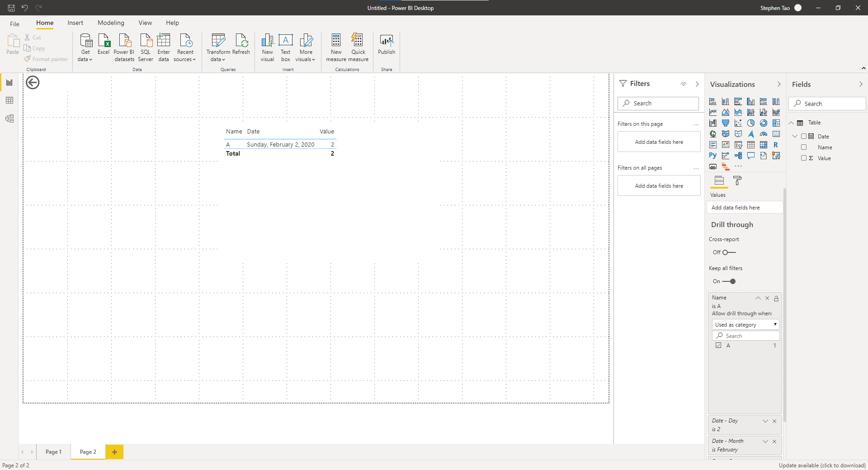Collapse the Visualizations pane chevron

click(779, 84)
